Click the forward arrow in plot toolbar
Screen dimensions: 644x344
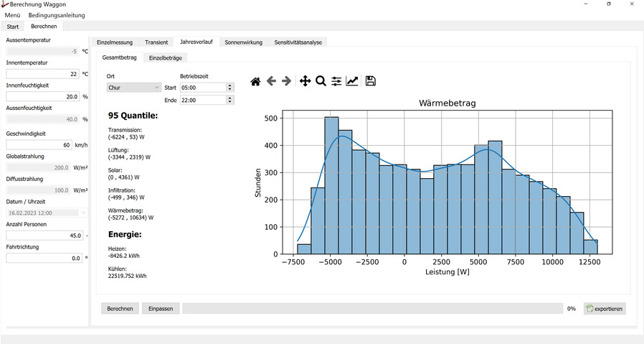(x=287, y=82)
